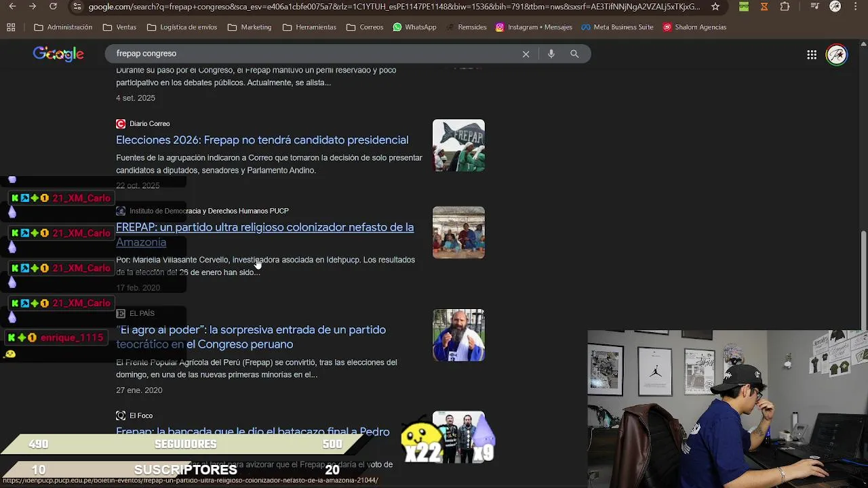Viewport: 868px width, 488px height.
Task: Click chat username enrique_1115
Action: pyautogui.click(x=72, y=338)
